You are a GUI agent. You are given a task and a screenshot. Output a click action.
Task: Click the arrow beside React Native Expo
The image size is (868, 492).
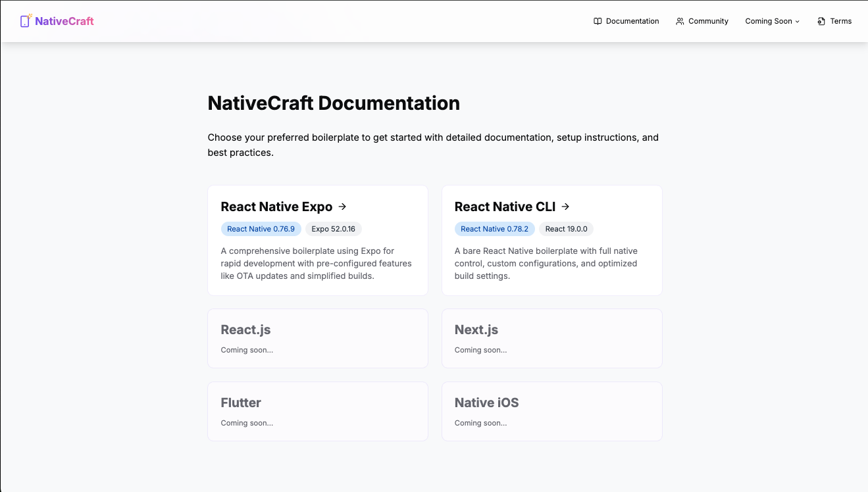(x=342, y=207)
